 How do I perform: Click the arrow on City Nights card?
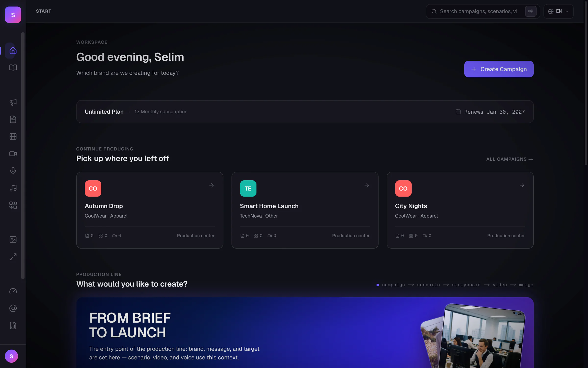(522, 185)
